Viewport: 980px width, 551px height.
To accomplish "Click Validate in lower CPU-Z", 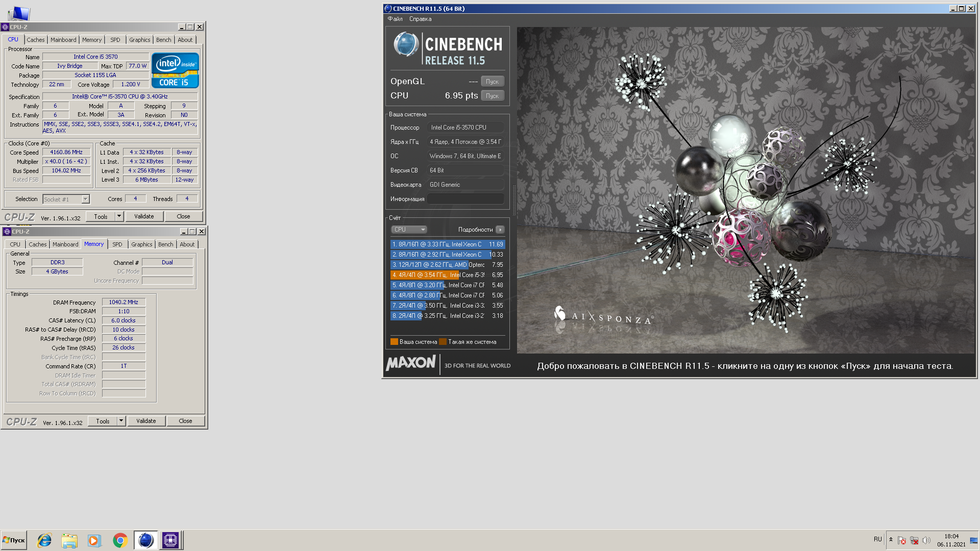I will [146, 421].
